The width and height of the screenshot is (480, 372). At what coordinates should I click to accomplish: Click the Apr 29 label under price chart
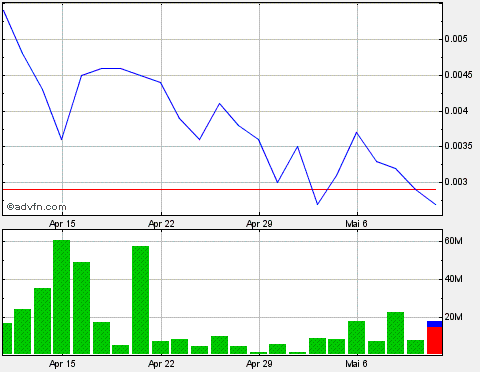click(x=259, y=224)
